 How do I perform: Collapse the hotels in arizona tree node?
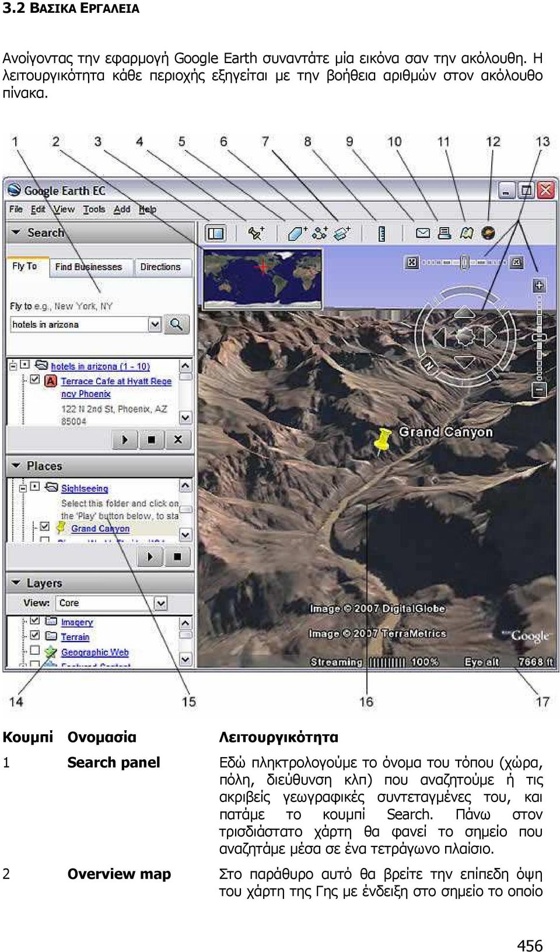(x=13, y=365)
